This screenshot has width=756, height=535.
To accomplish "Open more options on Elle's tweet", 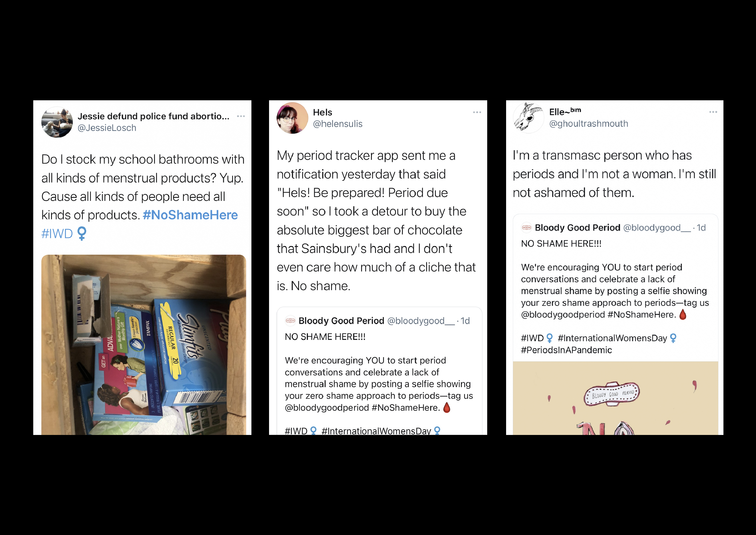I will pyautogui.click(x=713, y=112).
